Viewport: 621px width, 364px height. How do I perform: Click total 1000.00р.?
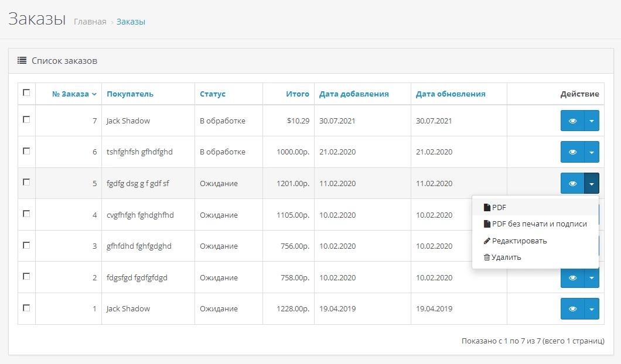[x=293, y=152]
